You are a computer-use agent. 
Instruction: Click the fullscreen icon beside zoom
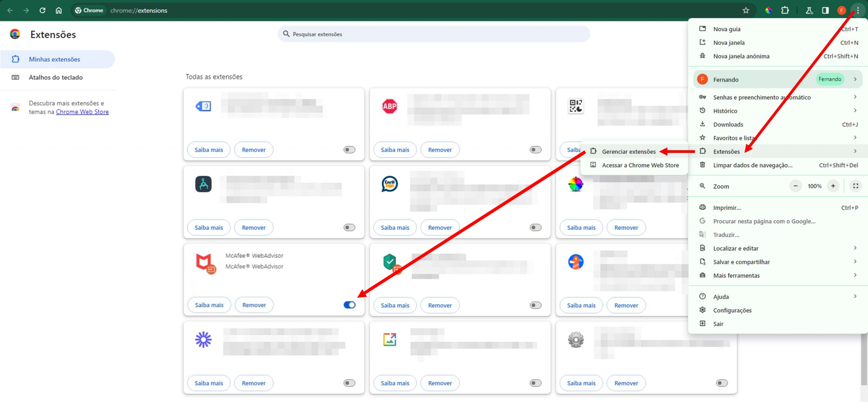coord(855,186)
